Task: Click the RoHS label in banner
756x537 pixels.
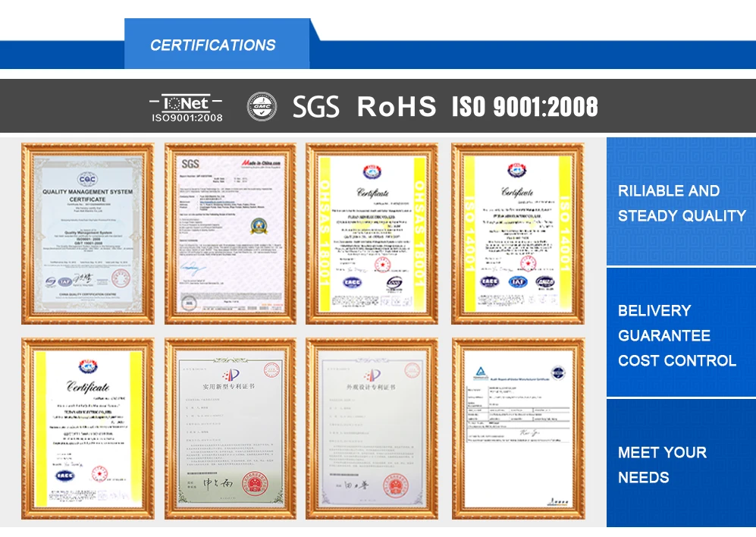Action: 397,107
